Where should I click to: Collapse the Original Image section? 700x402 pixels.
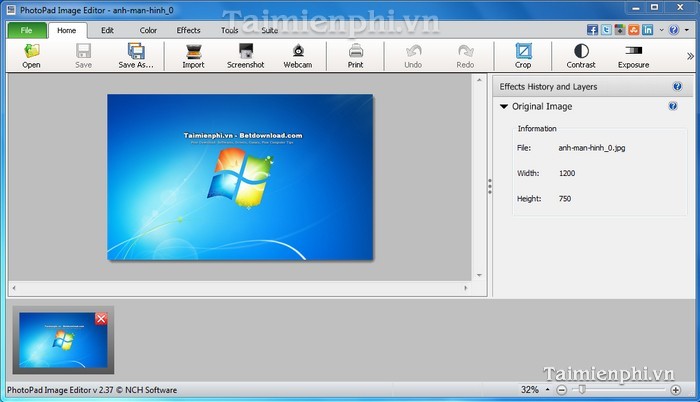tap(504, 106)
